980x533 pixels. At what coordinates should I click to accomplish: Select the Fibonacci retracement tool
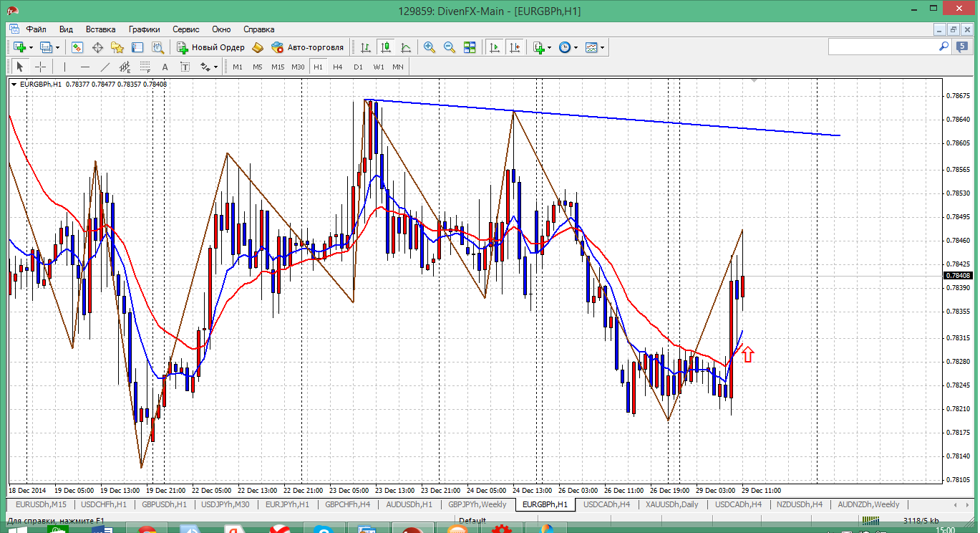coord(145,67)
